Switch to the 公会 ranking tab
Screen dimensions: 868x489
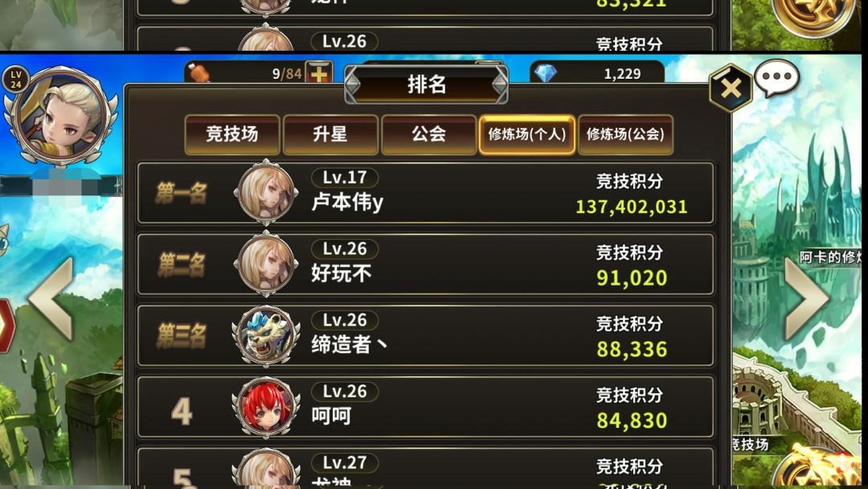pos(429,134)
